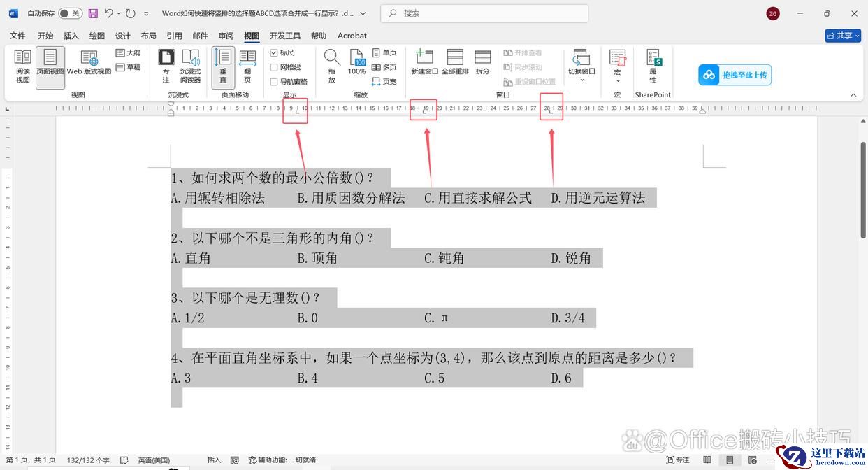Uncheck the Ruler (标尺) checkbox
The width and height of the screenshot is (868, 470).
(x=275, y=53)
